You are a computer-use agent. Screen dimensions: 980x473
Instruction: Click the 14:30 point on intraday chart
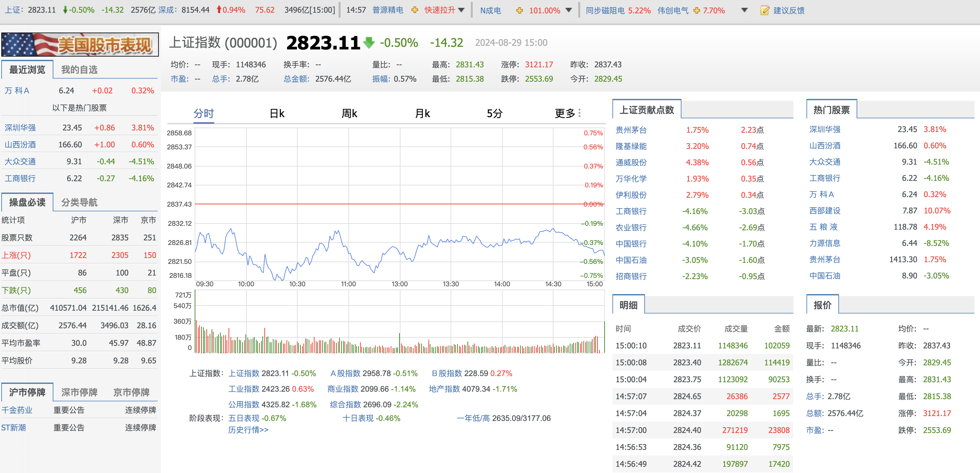(x=553, y=230)
